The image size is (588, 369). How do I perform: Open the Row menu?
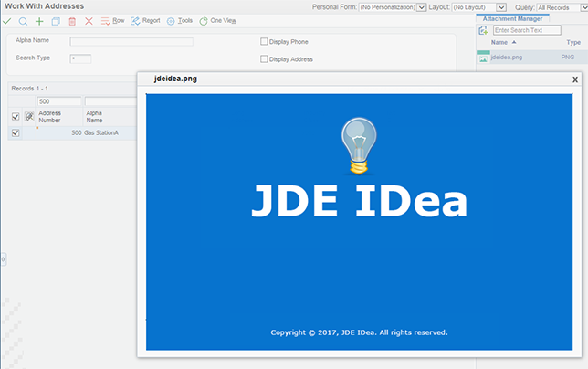(x=112, y=20)
